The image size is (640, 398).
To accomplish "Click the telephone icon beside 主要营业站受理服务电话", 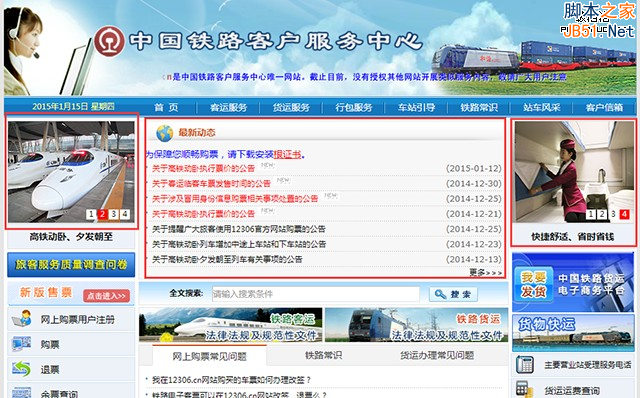I will 524,365.
